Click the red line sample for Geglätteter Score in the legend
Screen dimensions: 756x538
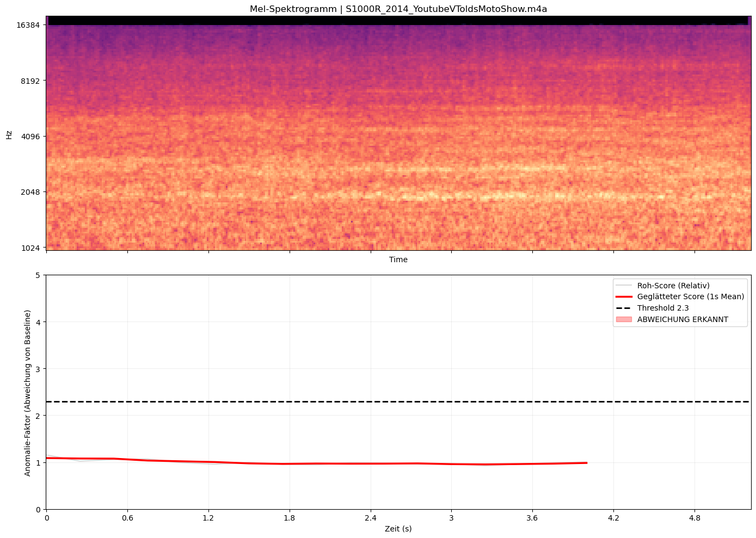tap(624, 297)
